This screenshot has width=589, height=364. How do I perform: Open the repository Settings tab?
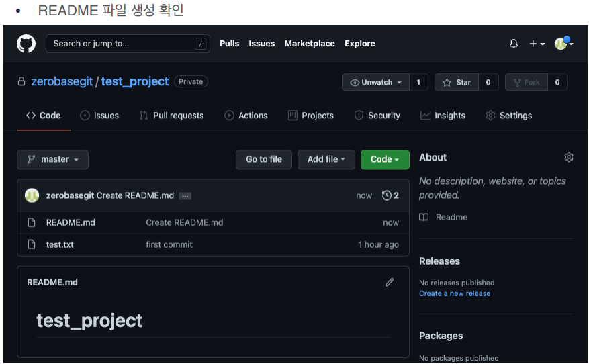point(508,116)
